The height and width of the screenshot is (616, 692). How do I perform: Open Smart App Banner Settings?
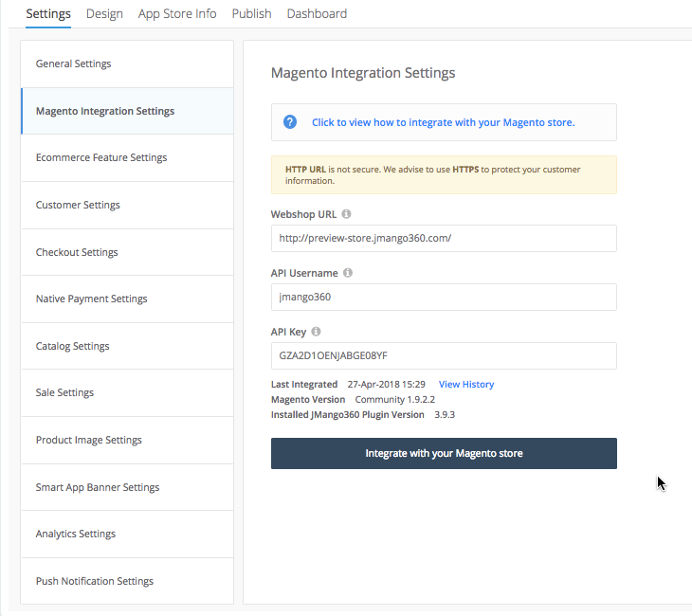pyautogui.click(x=98, y=487)
